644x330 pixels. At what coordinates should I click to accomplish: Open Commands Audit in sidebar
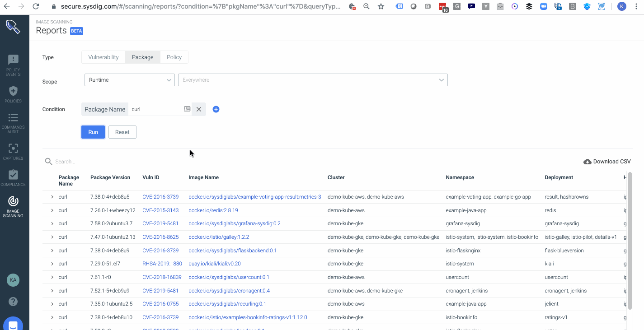(x=13, y=123)
